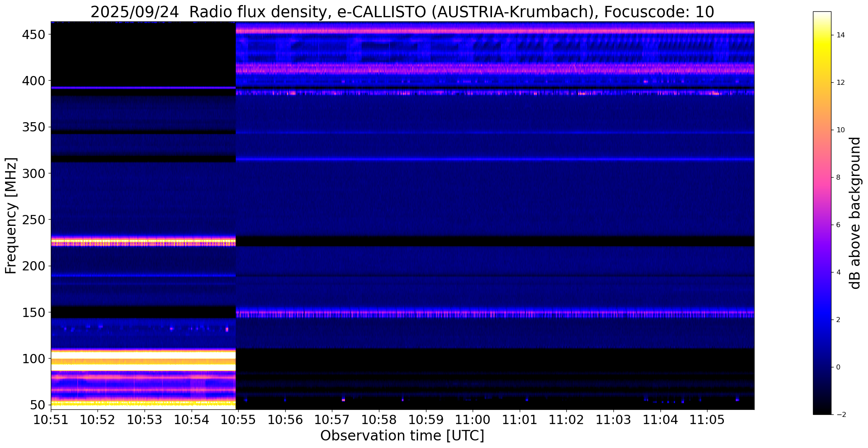Select the 200 tick on the frequency axis

pos(33,266)
